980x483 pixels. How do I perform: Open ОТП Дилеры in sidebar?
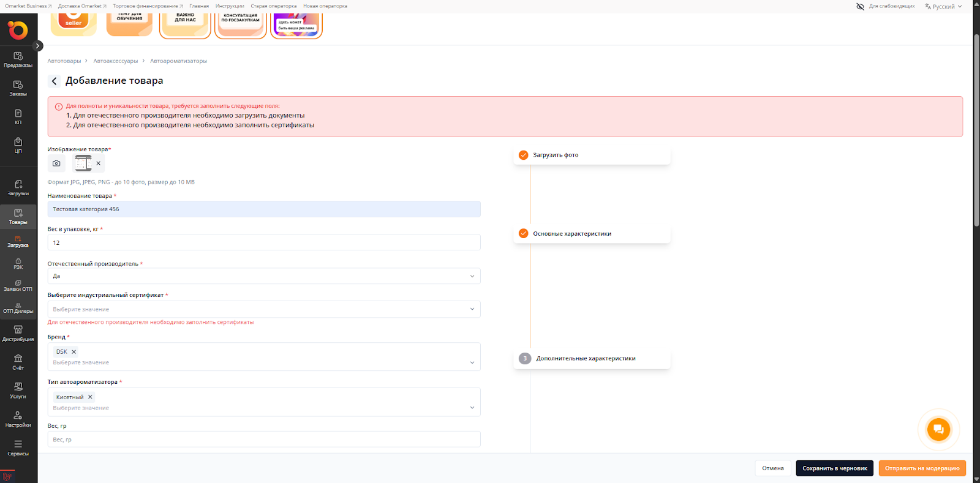tap(18, 307)
